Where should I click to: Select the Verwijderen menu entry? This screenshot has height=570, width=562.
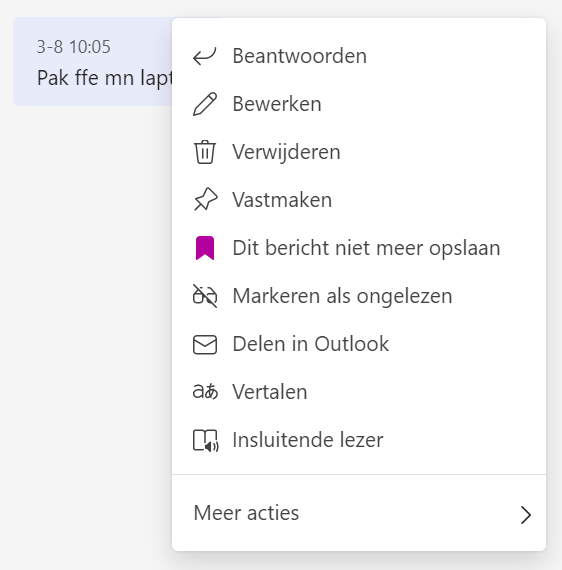coord(359,152)
